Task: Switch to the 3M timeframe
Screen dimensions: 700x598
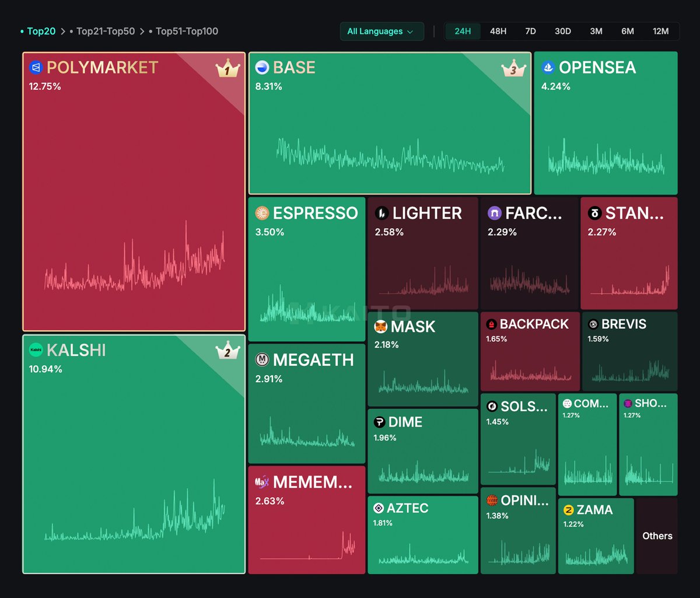Action: click(x=596, y=32)
